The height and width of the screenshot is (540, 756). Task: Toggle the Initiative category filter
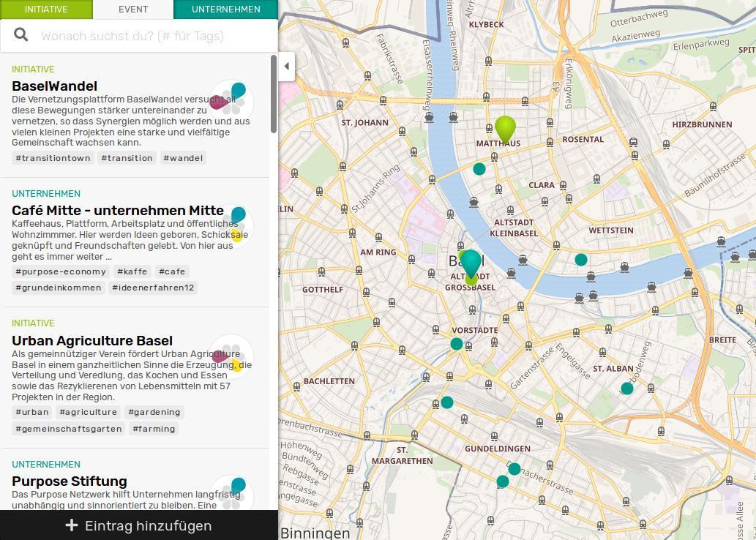(46, 10)
